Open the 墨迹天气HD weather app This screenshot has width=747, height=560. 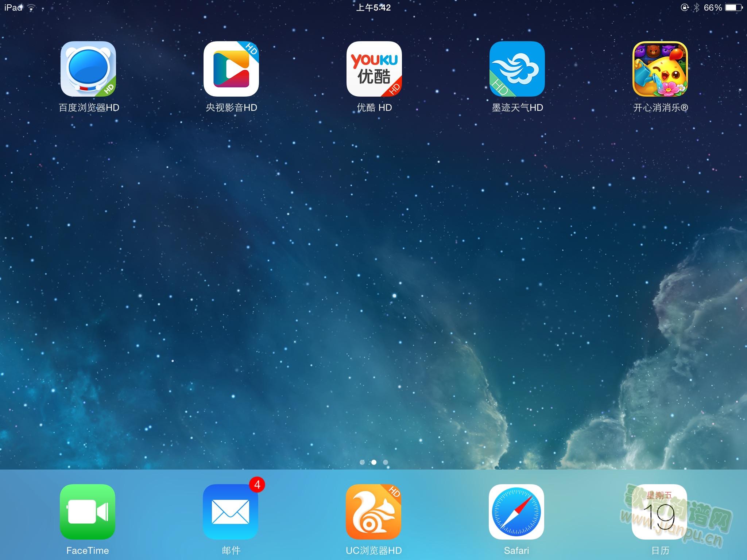[517, 69]
